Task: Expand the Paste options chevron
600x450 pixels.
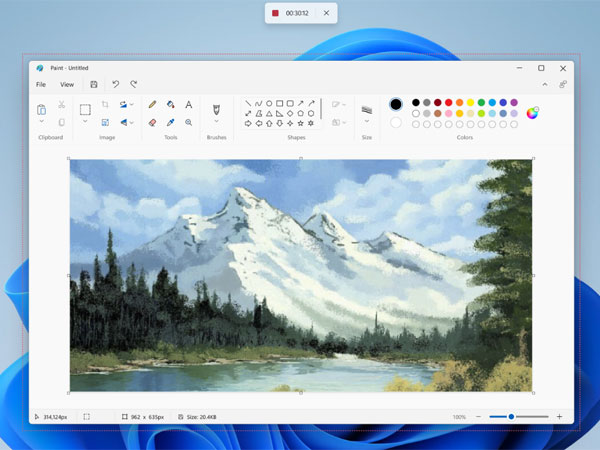Action: click(x=41, y=121)
